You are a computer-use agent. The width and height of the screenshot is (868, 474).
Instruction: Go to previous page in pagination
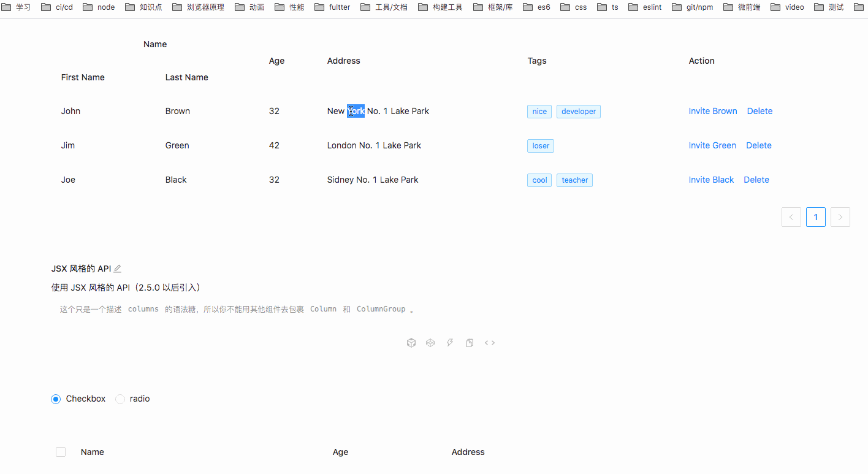[x=791, y=216]
